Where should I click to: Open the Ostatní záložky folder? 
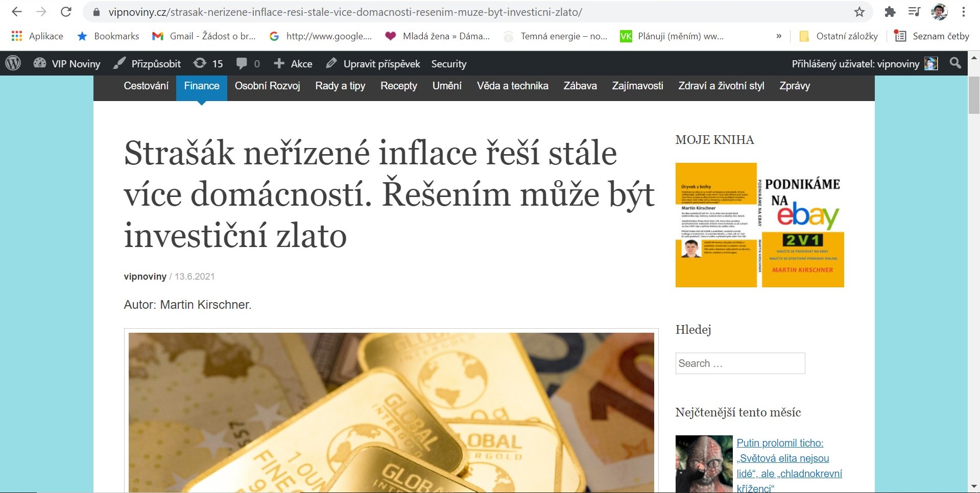839,36
